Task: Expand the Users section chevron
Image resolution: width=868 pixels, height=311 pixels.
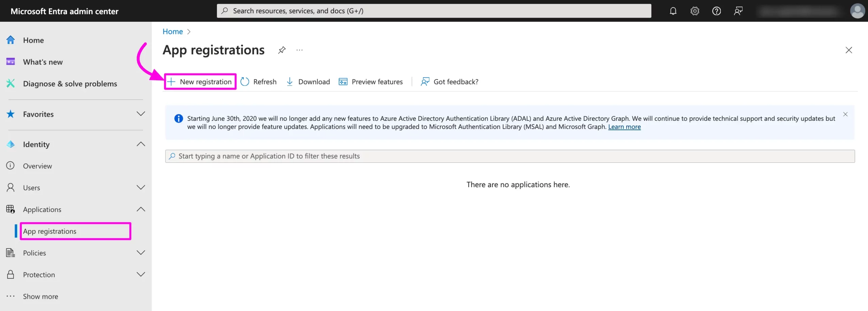Action: click(x=141, y=188)
